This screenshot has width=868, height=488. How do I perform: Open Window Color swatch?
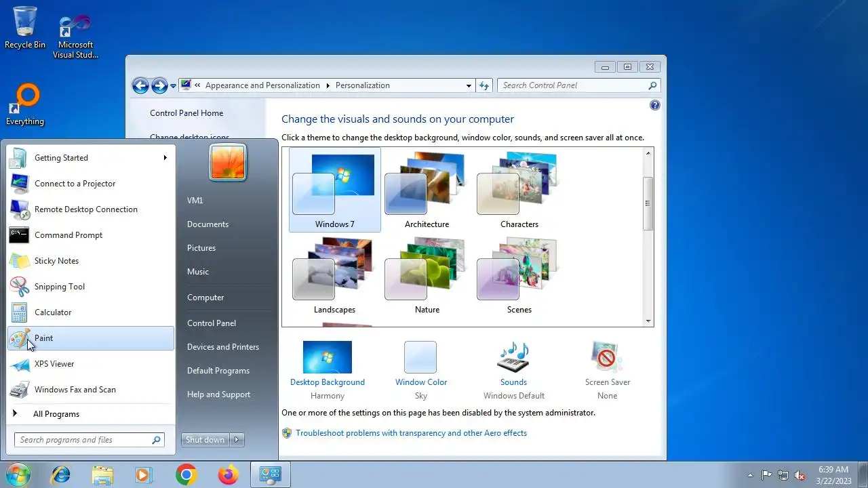pos(420,357)
